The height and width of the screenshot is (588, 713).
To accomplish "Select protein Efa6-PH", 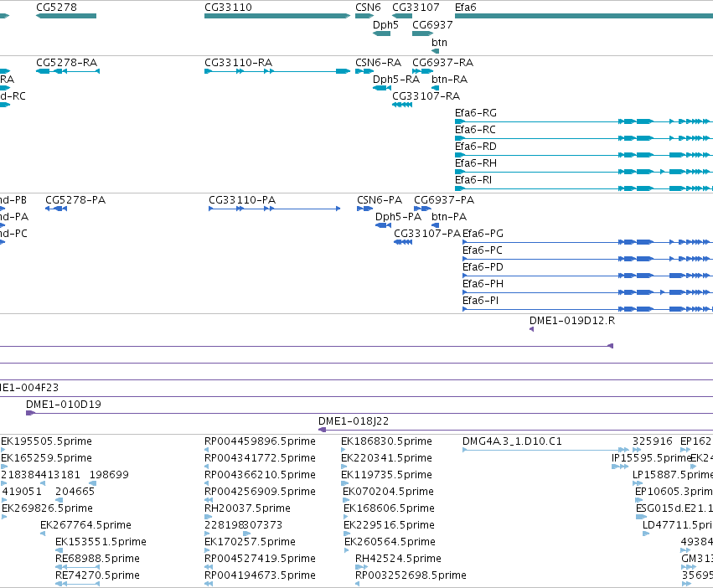I will pos(483,284).
